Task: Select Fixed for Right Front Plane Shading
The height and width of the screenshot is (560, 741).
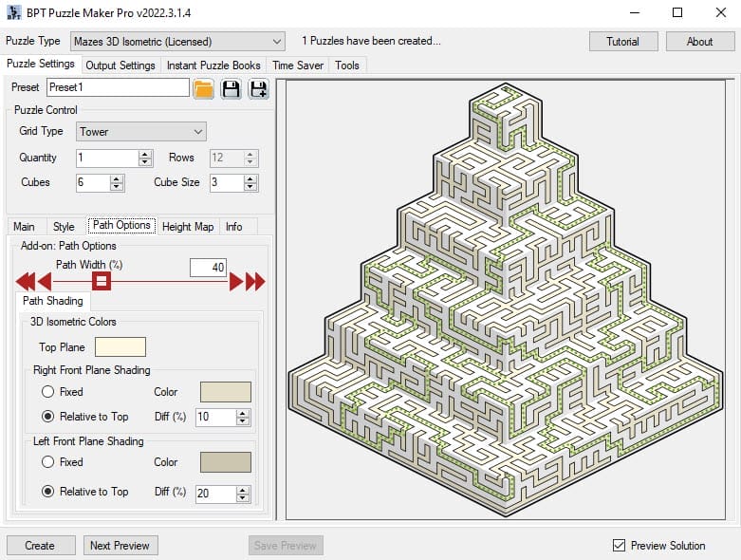Action: click(x=47, y=392)
